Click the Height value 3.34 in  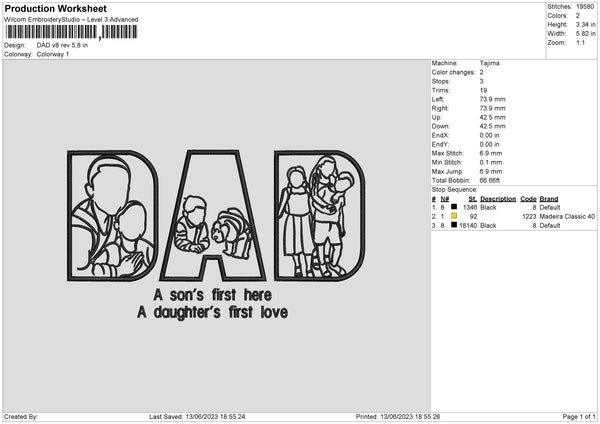click(x=585, y=24)
